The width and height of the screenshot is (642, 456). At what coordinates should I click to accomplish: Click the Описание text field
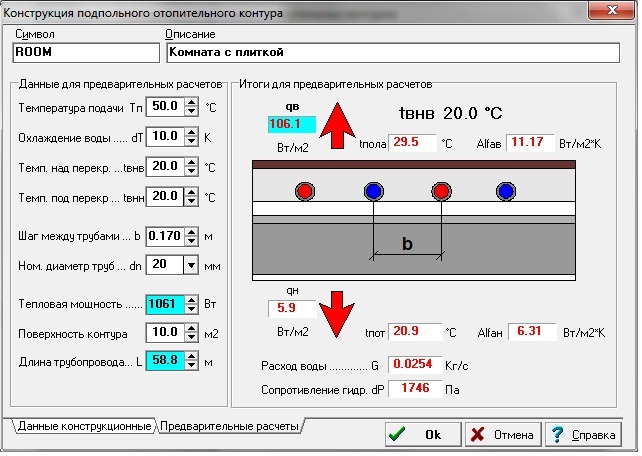pos(393,53)
